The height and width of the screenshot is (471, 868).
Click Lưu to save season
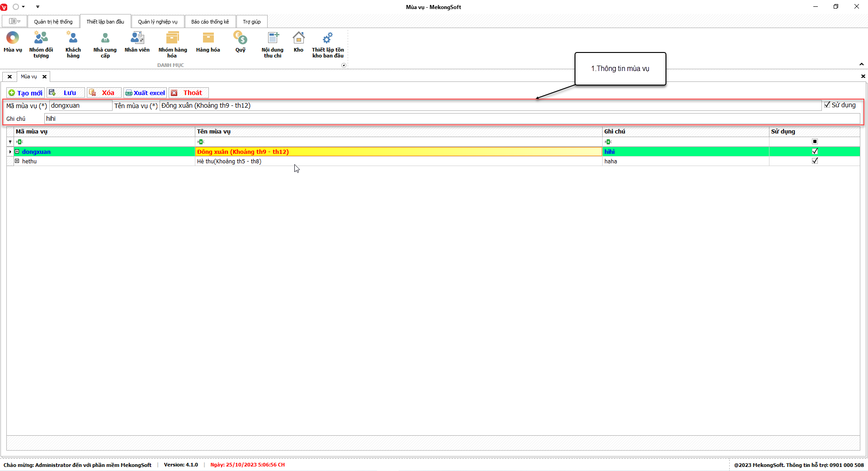[66, 93]
